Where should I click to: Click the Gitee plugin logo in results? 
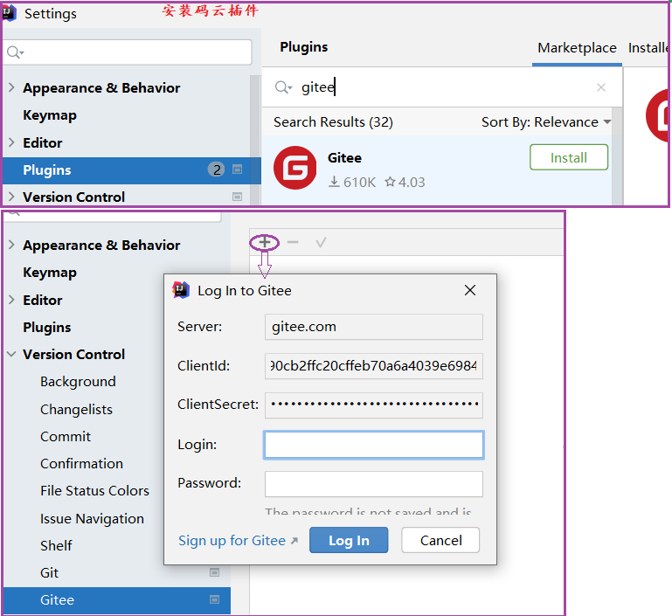click(294, 168)
